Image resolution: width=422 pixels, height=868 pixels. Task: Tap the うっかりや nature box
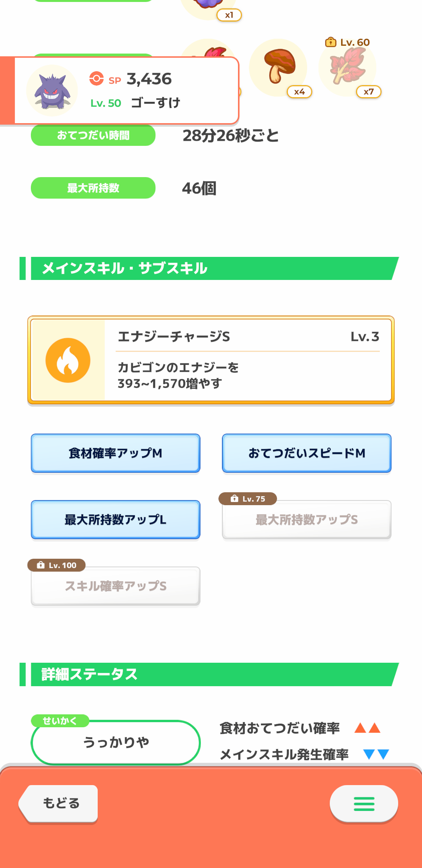coord(116,742)
